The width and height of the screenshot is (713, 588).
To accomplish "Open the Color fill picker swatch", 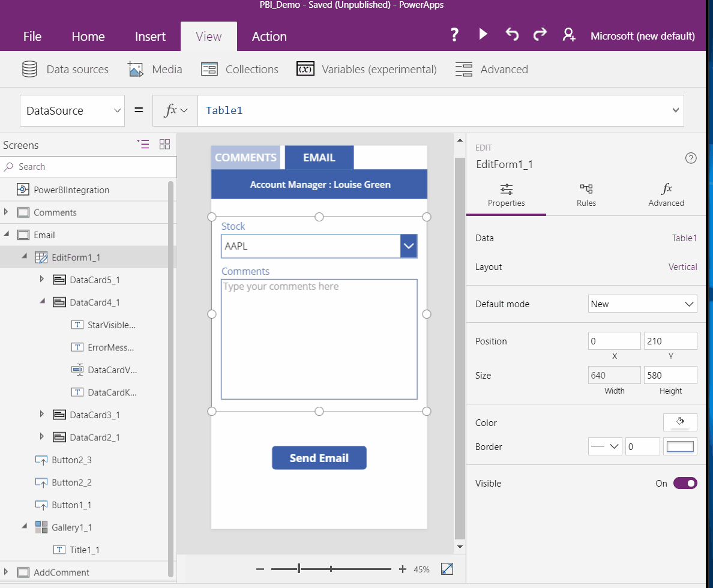I will click(680, 422).
